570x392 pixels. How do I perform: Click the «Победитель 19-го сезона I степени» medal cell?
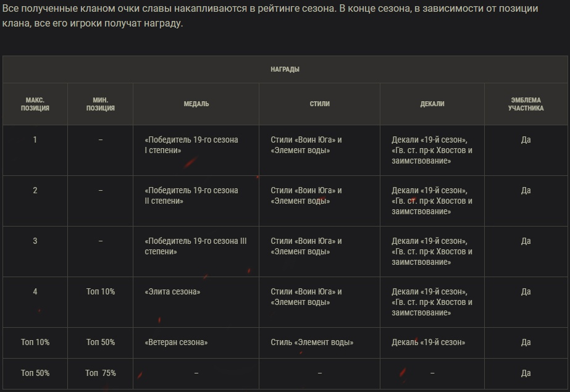click(x=191, y=145)
